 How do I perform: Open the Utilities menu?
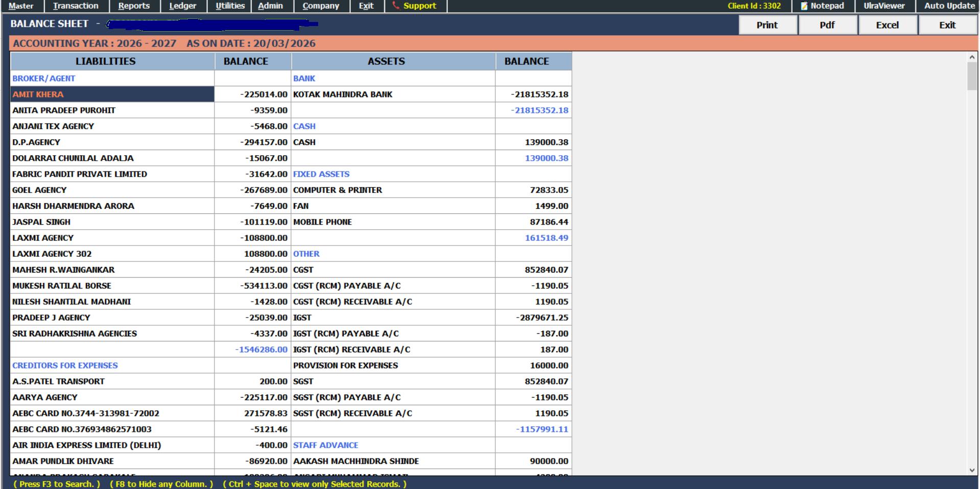[x=230, y=6]
